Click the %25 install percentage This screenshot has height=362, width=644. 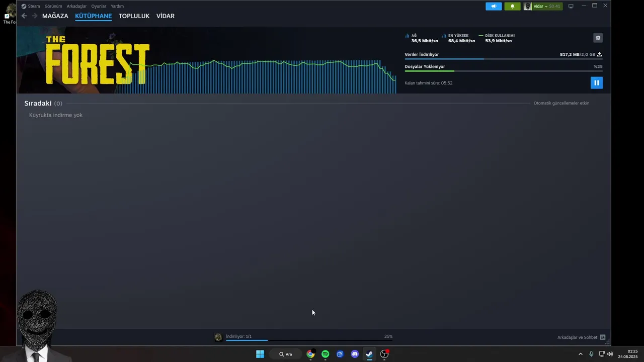click(598, 66)
